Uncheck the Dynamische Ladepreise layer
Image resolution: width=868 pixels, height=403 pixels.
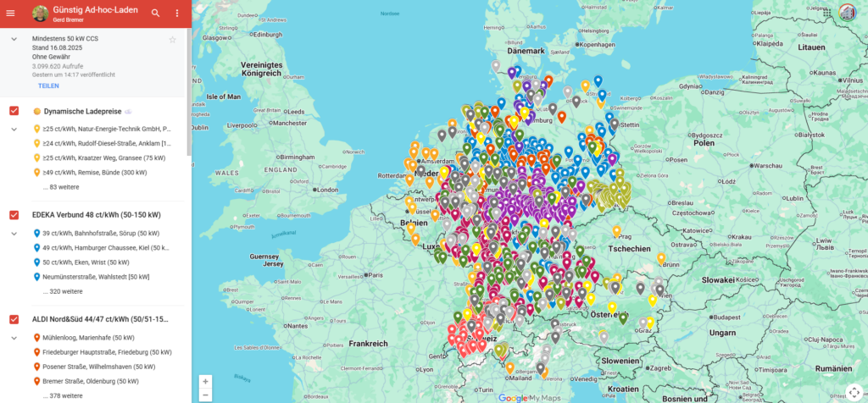(x=14, y=111)
